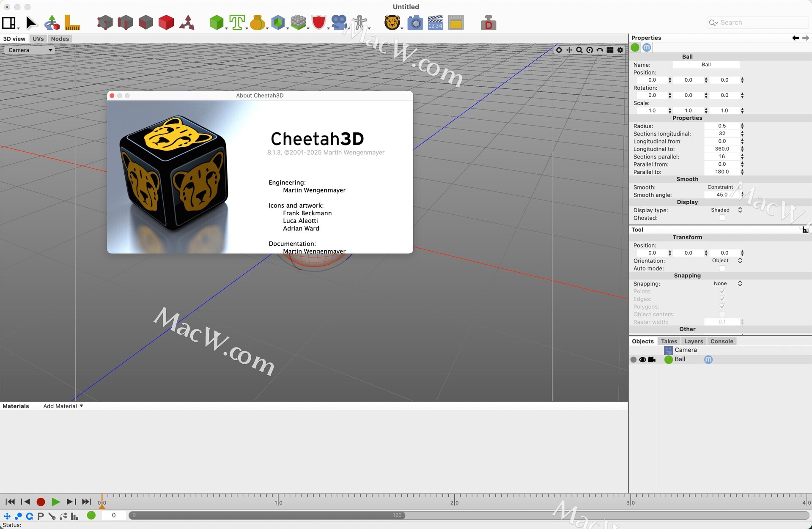812x529 pixels.
Task: Switch to point selection mode cube
Action: coord(104,22)
